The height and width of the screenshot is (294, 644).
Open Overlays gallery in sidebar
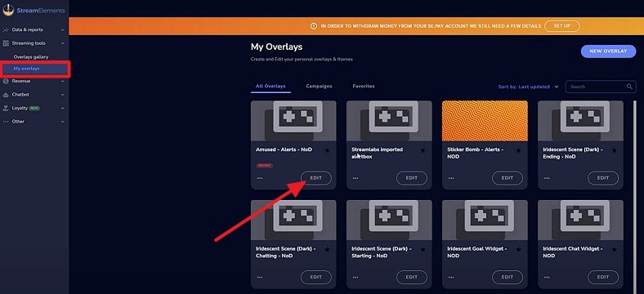coord(31,57)
